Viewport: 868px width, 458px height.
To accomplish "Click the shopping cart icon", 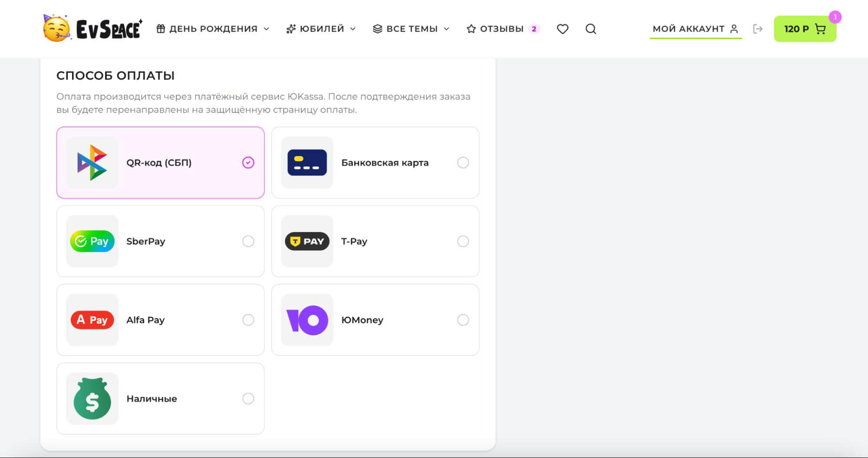I will pos(820,29).
